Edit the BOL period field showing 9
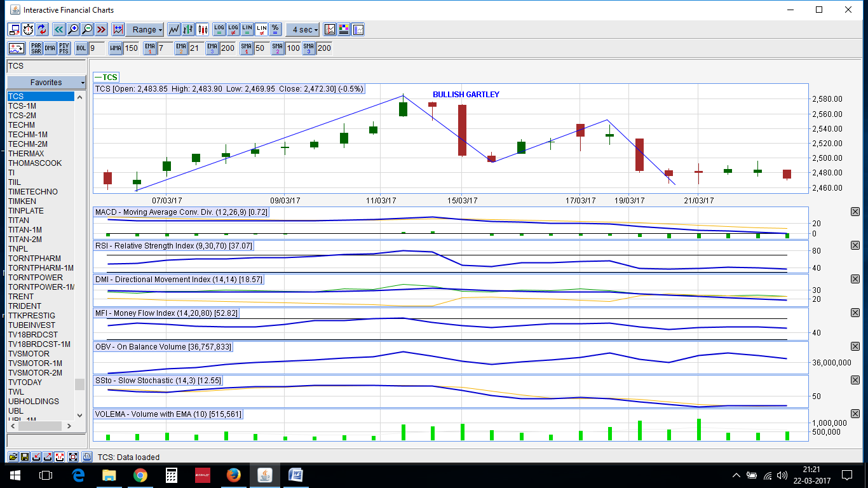The width and height of the screenshot is (868, 488). (x=97, y=48)
